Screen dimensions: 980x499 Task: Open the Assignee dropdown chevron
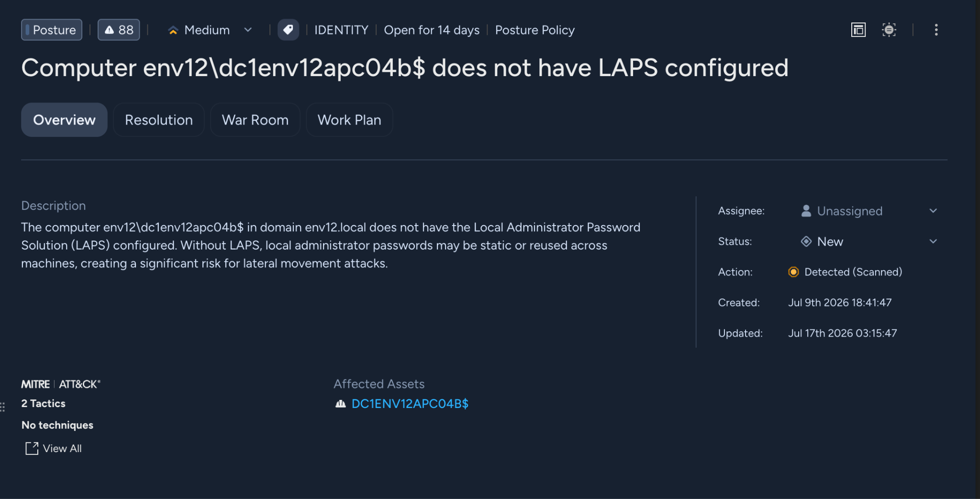[x=933, y=211]
